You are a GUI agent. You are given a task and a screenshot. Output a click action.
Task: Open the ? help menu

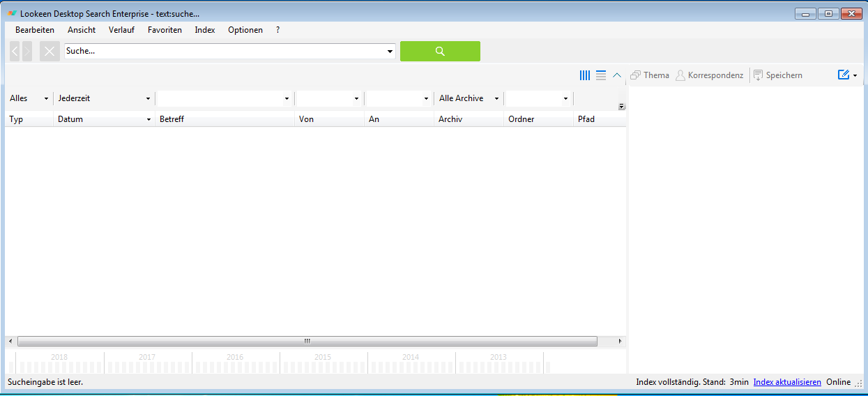tap(277, 30)
